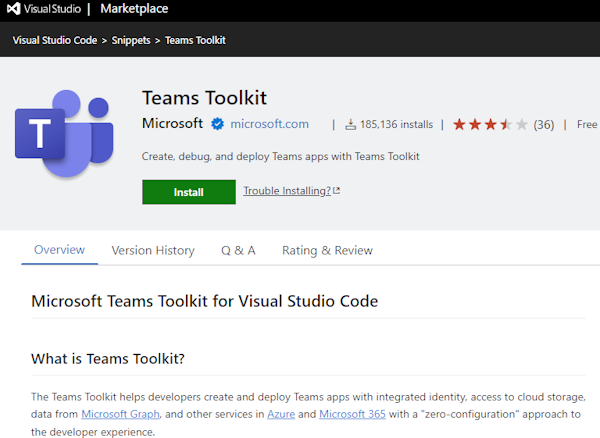Open the Snippets breadcrumb category
The image size is (600, 438).
131,40
